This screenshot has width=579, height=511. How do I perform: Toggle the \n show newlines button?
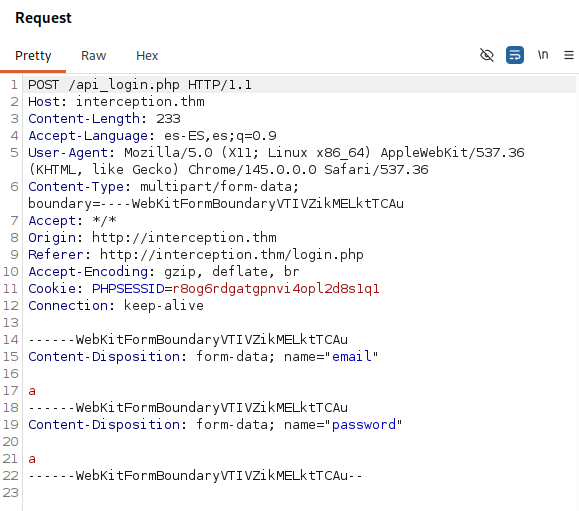[543, 55]
